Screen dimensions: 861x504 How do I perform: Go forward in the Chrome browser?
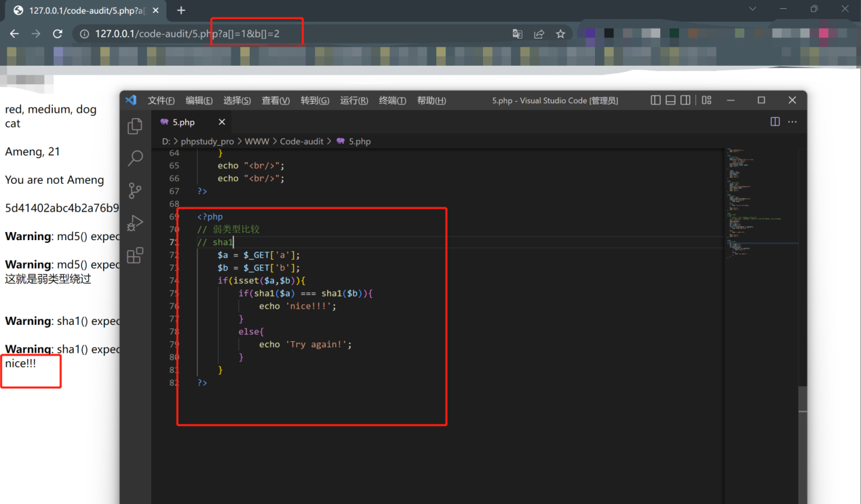coord(36,34)
